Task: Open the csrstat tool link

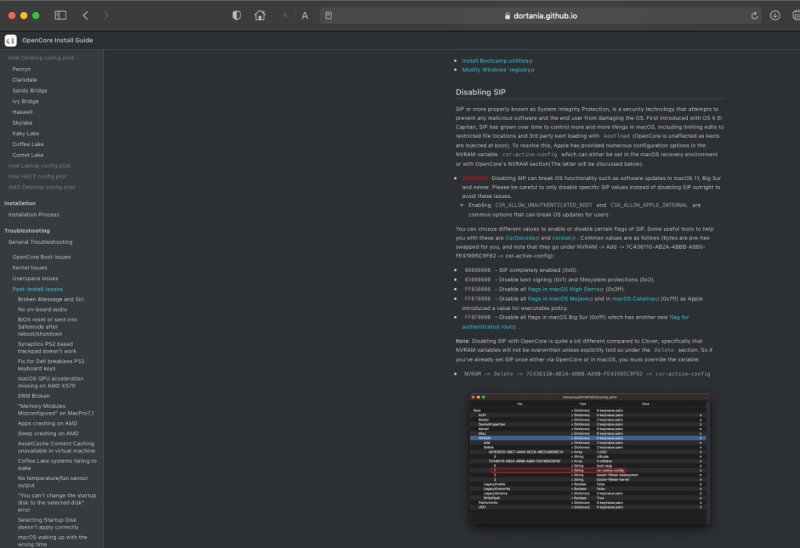Action: pos(564,238)
